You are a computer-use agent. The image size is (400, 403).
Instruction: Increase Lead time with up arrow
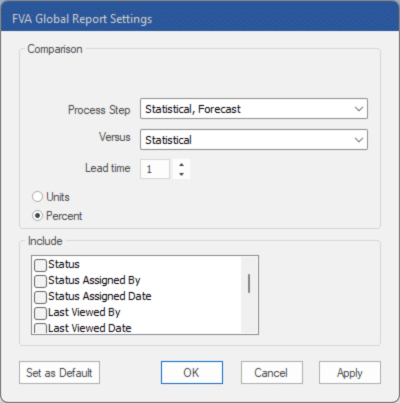[181, 165]
